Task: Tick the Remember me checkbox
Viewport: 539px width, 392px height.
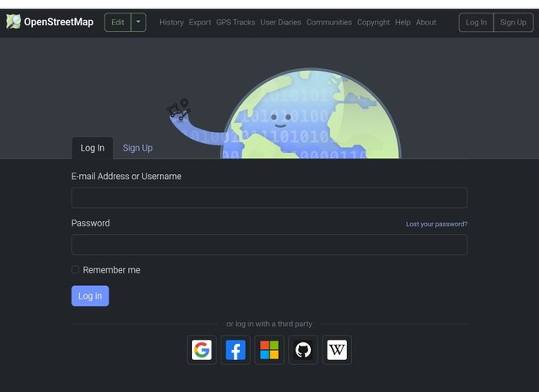Action: click(x=75, y=270)
